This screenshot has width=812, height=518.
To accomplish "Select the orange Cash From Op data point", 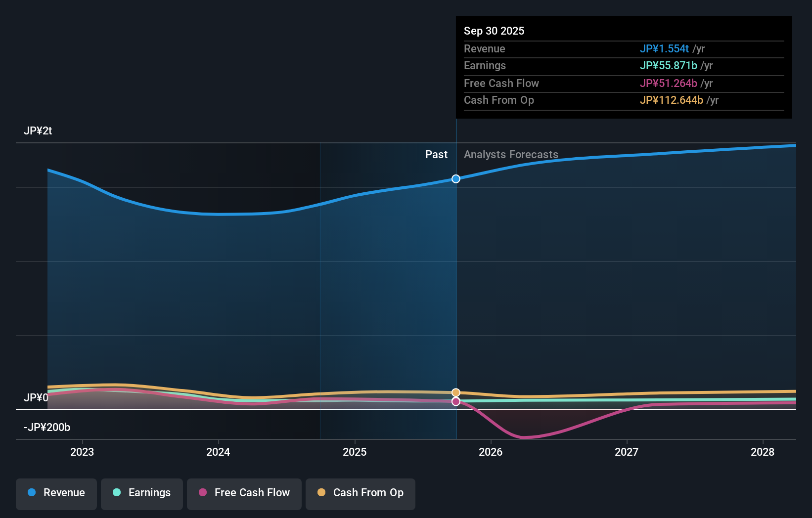I will click(456, 392).
